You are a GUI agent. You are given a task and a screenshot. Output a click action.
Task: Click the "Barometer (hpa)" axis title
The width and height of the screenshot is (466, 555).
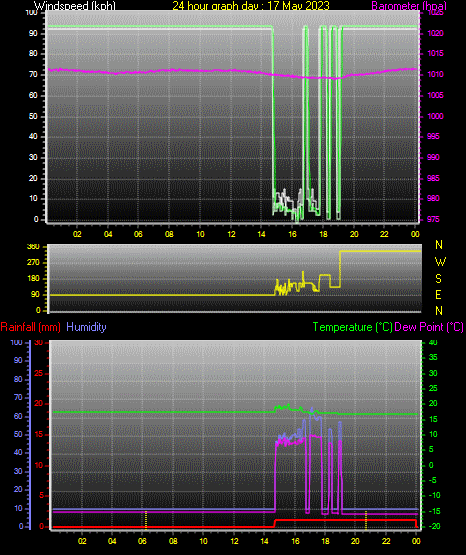click(409, 6)
